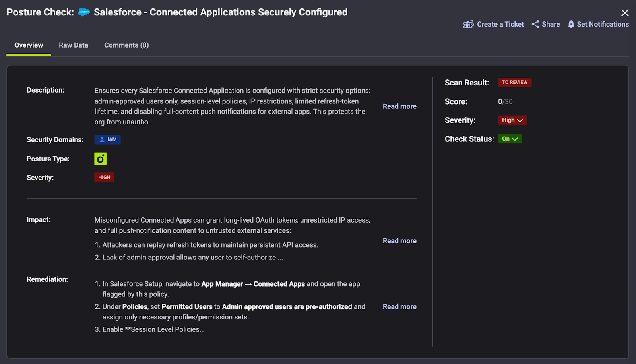This screenshot has width=636, height=364.
Task: Click the green Posture Type icon
Action: [100, 159]
